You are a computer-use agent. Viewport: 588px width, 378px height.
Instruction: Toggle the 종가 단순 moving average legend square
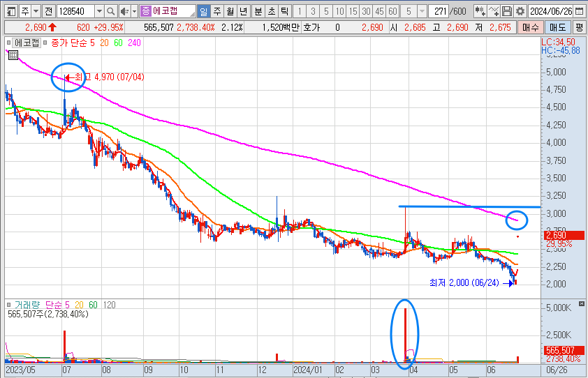pos(45,43)
